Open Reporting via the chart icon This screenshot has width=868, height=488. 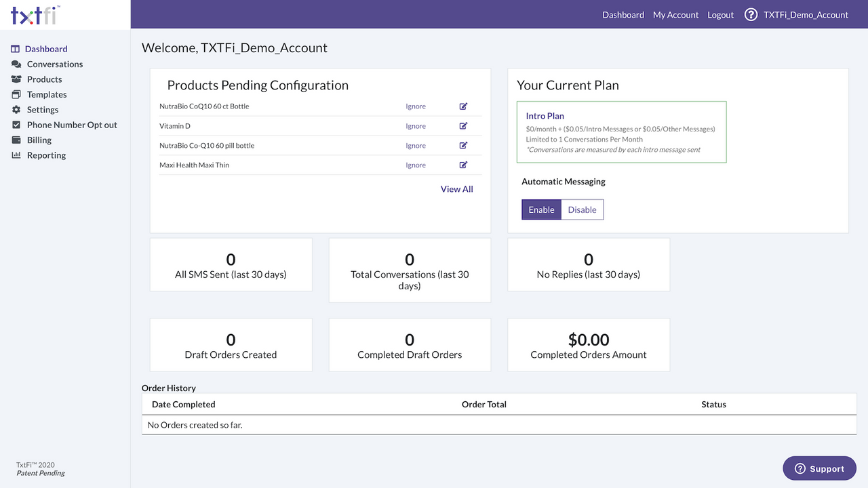[15, 155]
